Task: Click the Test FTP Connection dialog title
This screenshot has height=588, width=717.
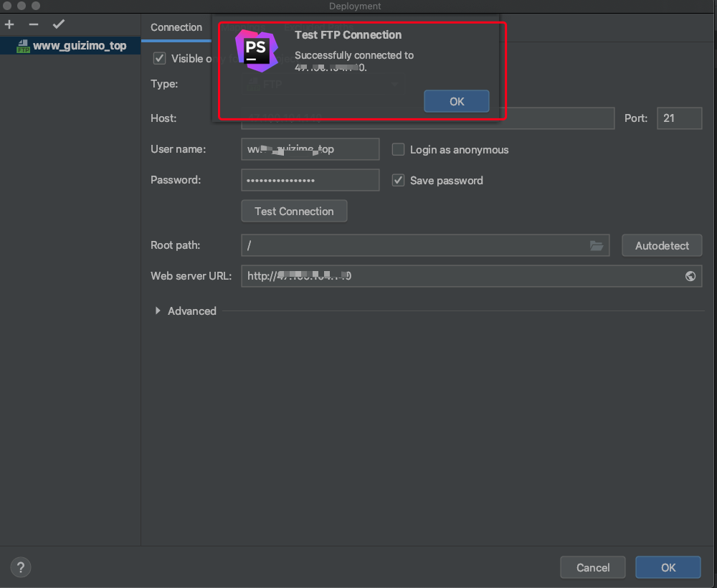Action: click(348, 35)
